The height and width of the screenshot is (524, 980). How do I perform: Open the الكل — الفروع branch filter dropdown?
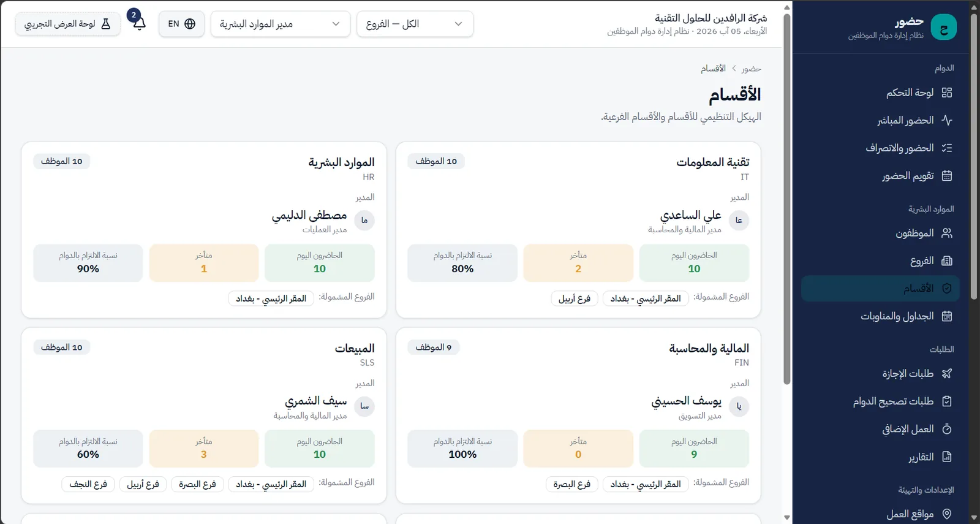tap(415, 24)
